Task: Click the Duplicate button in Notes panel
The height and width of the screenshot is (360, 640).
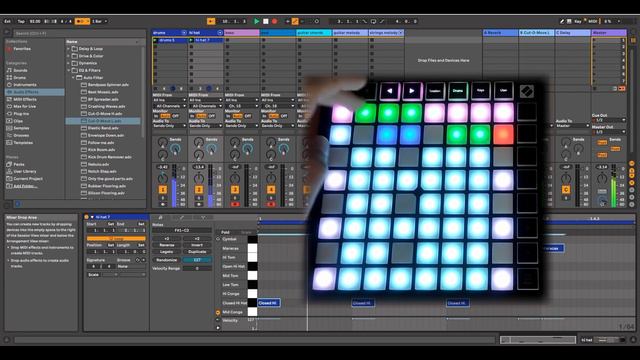Action: coord(197,252)
